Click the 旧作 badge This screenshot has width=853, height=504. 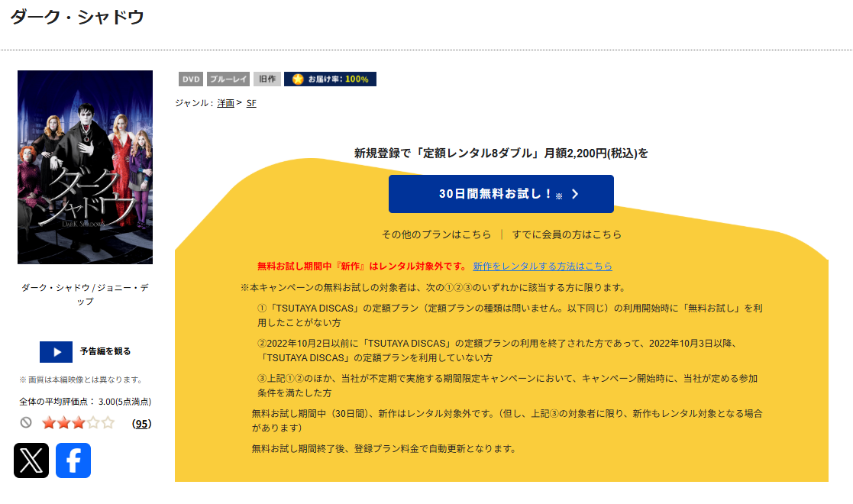point(267,79)
